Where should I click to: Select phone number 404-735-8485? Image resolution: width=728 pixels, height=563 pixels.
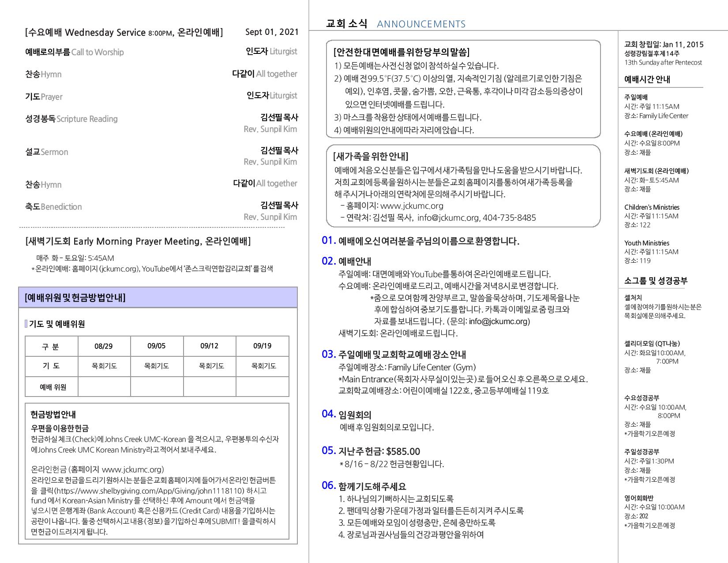509,218
